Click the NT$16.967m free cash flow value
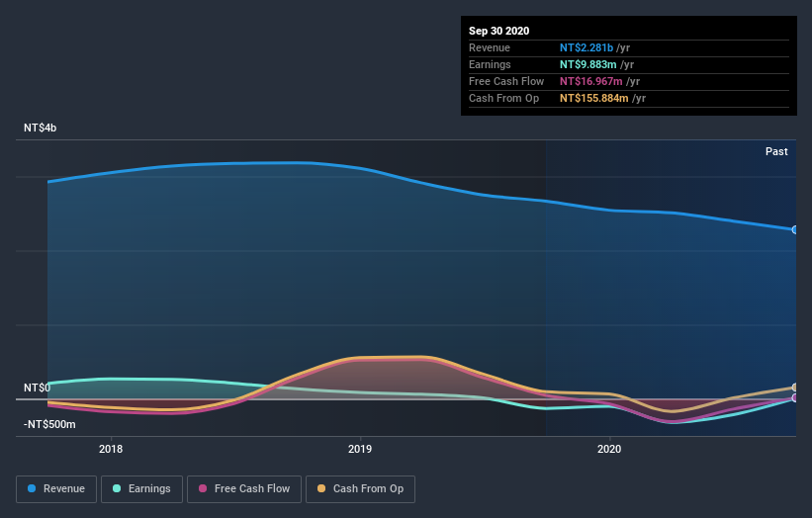 [590, 81]
